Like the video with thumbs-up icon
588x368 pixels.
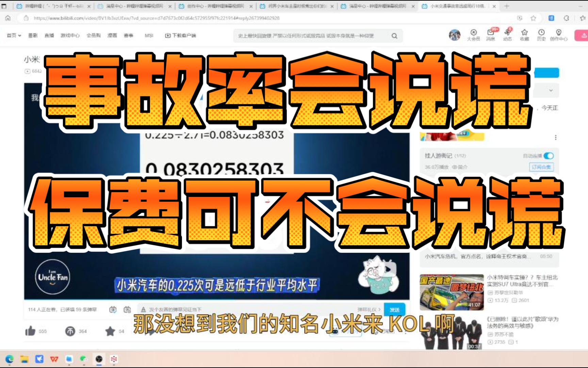point(30,331)
